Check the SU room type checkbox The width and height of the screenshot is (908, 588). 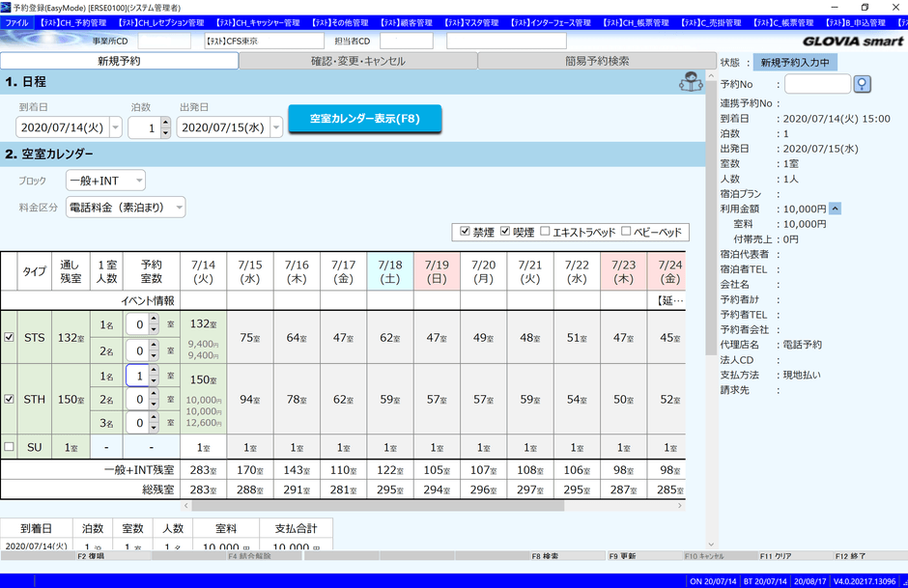click(9, 447)
